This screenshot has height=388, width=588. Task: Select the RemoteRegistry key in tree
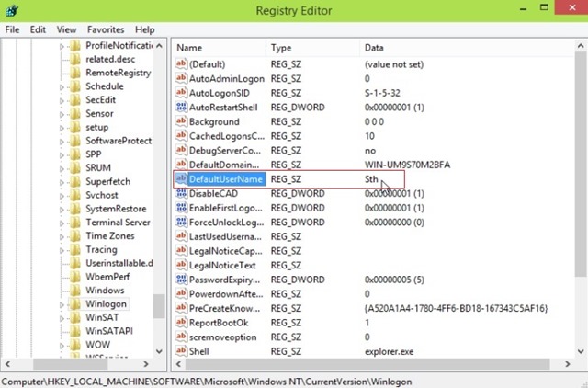[x=119, y=73]
